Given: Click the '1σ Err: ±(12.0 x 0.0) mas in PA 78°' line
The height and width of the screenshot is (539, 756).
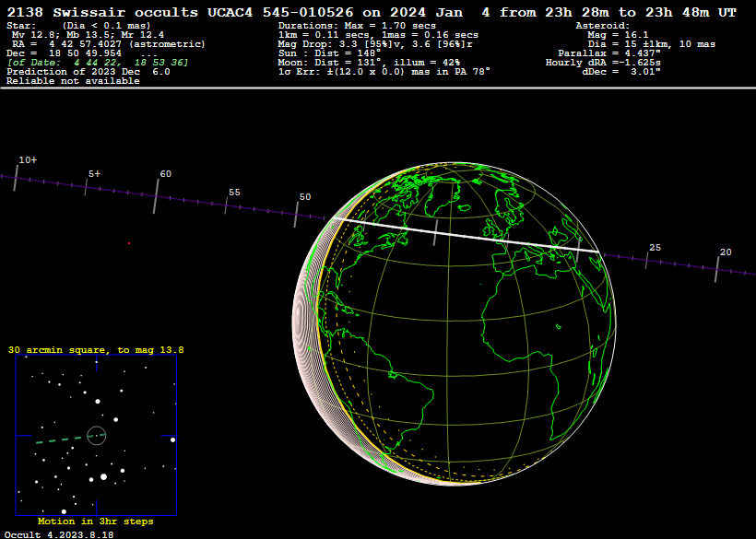Looking at the screenshot, I should (384, 72).
